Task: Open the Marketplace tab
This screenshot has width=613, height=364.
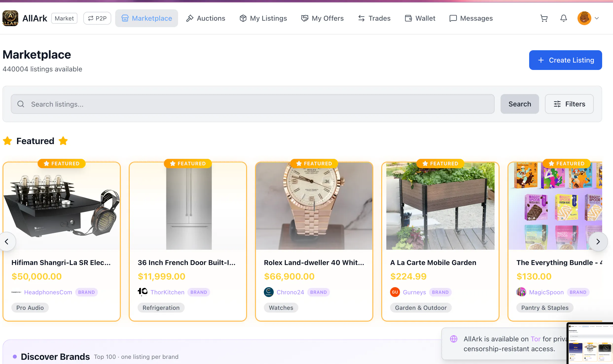Action: 146,18
